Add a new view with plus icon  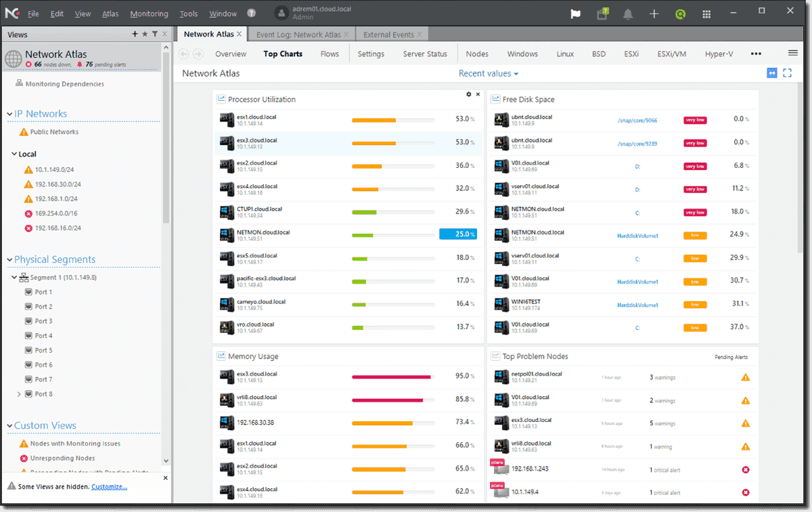135,34
